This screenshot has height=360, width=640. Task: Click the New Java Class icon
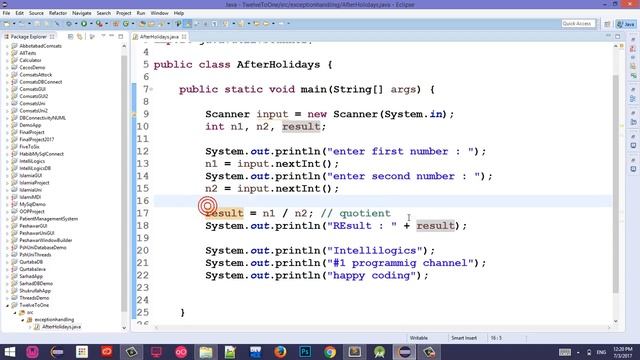click(x=126, y=24)
